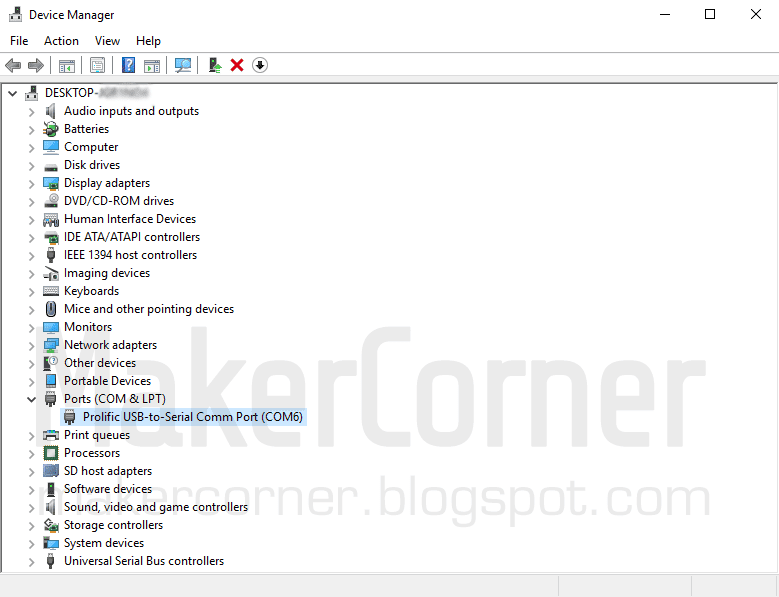The width and height of the screenshot is (779, 597).
Task: Open the Action menu
Action: coord(61,41)
